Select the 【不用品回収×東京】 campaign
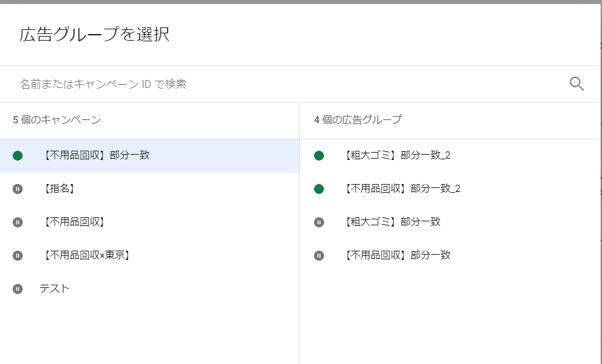The image size is (602, 364). point(150,255)
